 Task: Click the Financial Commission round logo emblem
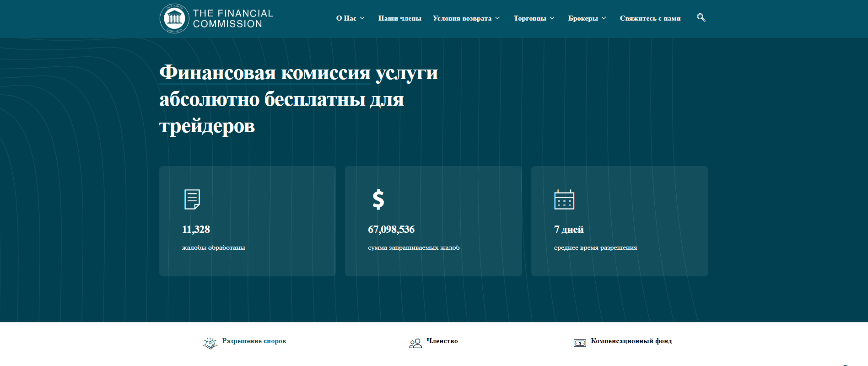[174, 19]
